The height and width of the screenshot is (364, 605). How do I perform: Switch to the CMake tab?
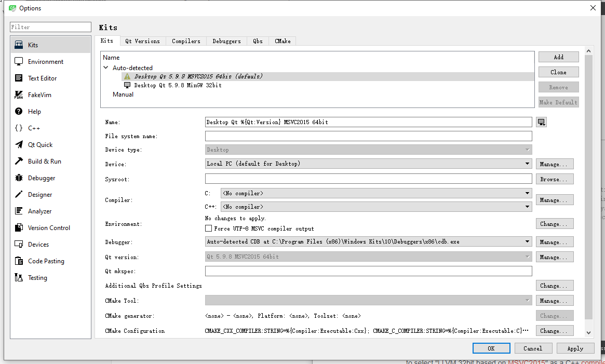point(283,41)
